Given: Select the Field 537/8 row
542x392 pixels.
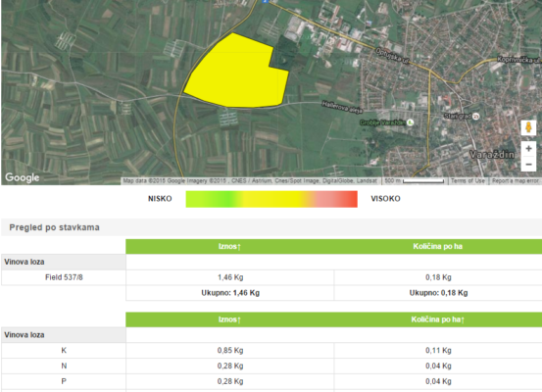Looking at the screenshot, I should click(x=271, y=277).
